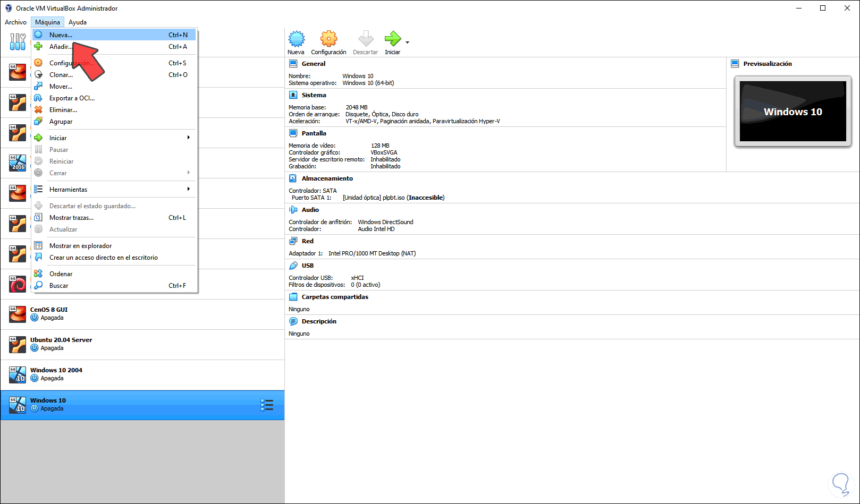The image size is (860, 504).
Task: Open the Archivo menu
Action: tap(15, 22)
